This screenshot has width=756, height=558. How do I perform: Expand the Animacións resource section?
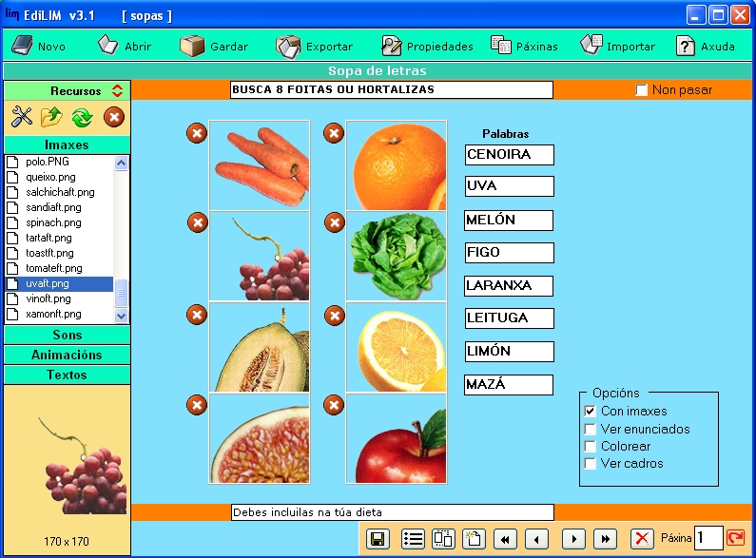[x=67, y=355]
